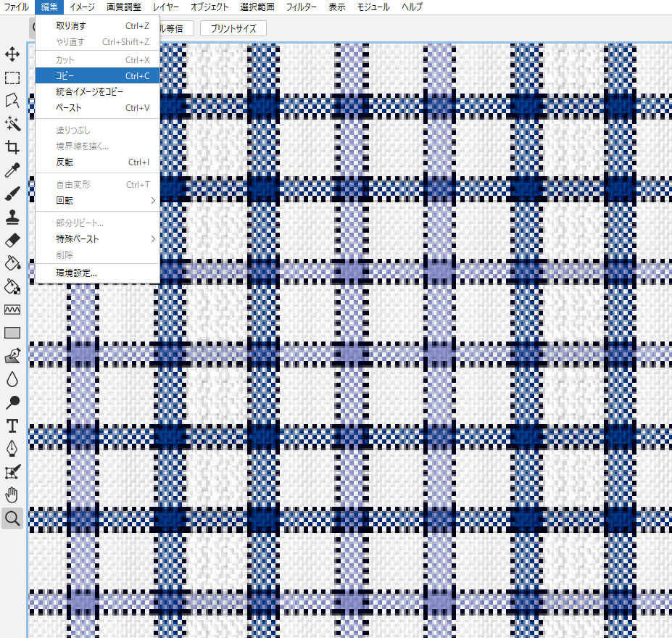Select the Magic wand tool

[x=12, y=124]
